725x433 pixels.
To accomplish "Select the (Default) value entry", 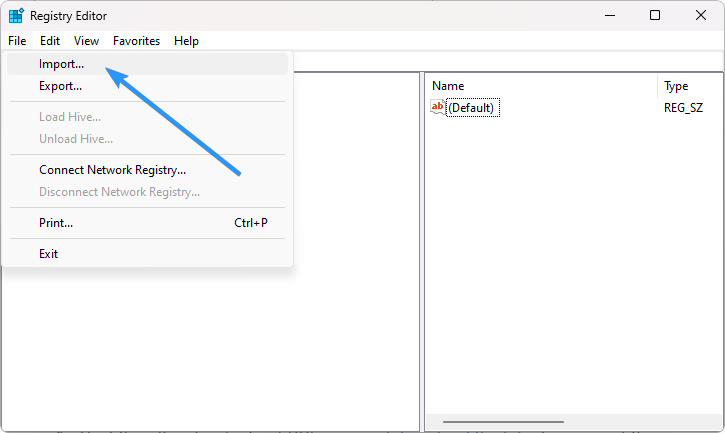I will click(x=473, y=108).
